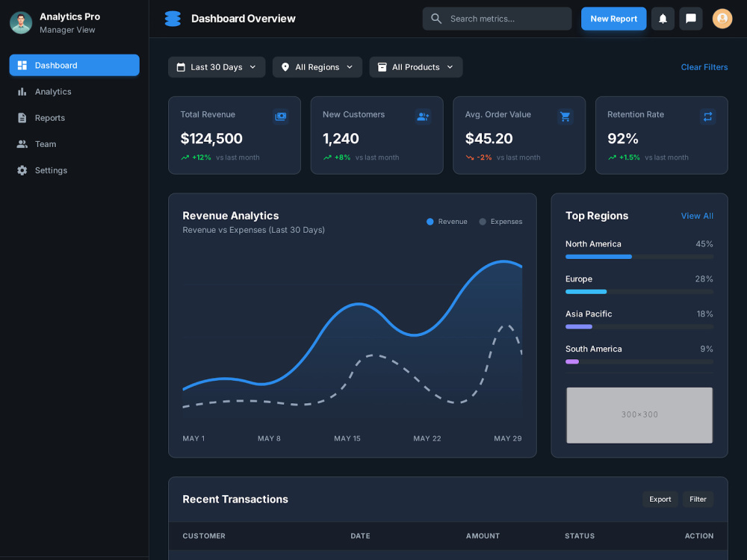Screen dimensions: 747x560
Task: Click the Analytics Pro manager avatar photo
Action: (21, 22)
